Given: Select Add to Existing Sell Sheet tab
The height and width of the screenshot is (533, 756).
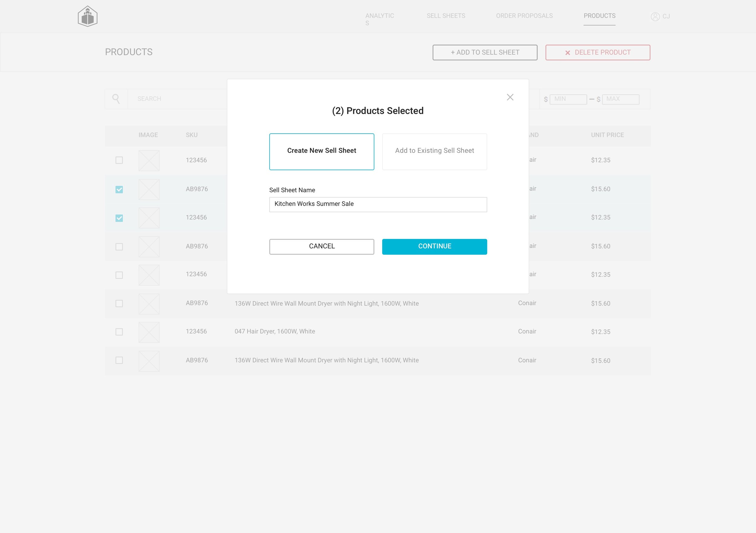Looking at the screenshot, I should 434,151.
